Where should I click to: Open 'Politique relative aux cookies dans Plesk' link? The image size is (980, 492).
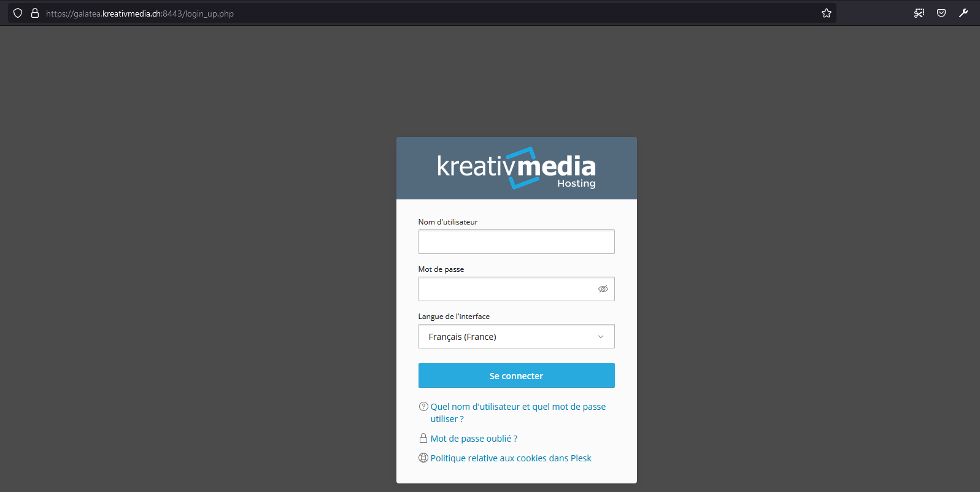pyautogui.click(x=511, y=458)
